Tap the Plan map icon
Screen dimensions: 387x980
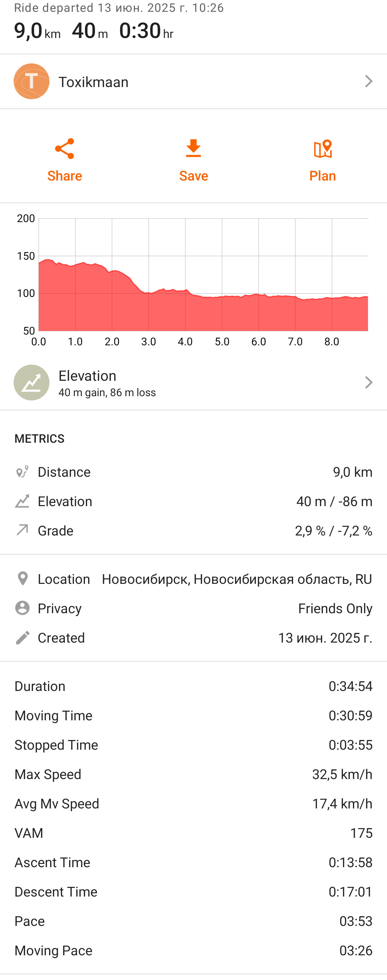pos(323,149)
